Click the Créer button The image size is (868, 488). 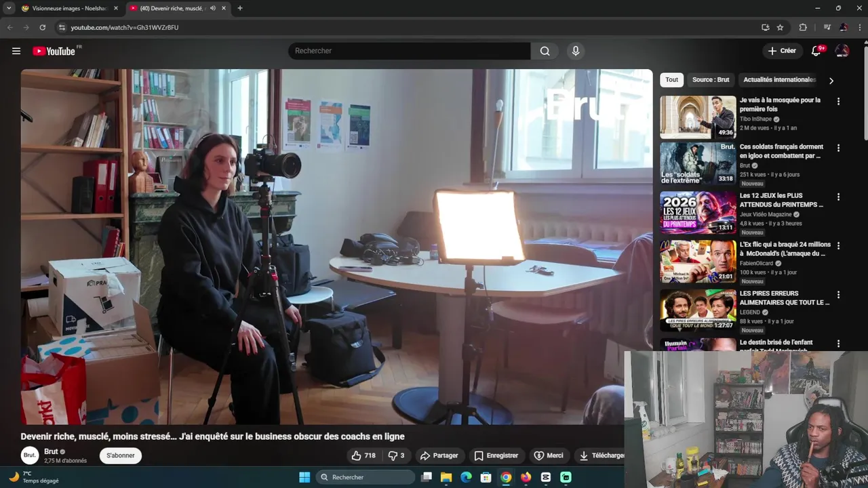(782, 51)
